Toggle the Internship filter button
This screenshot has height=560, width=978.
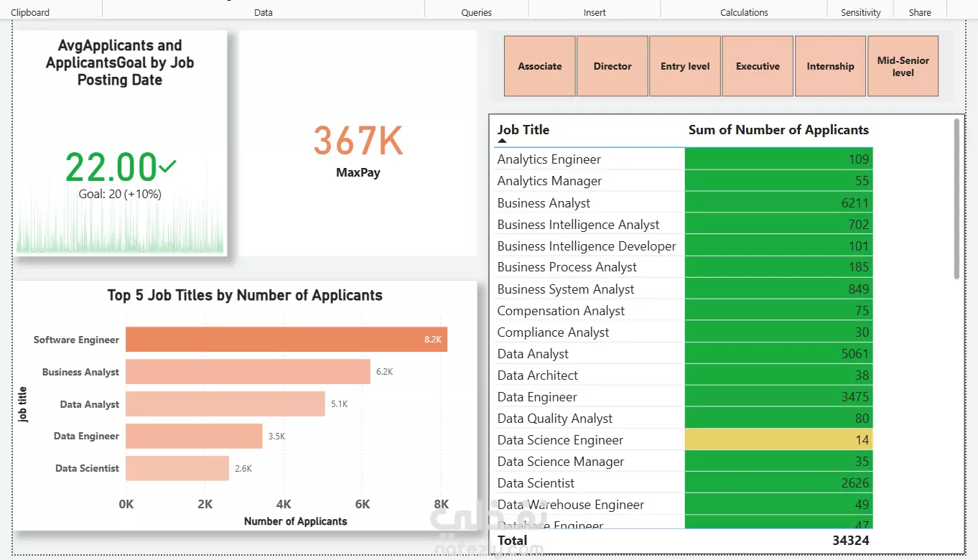tap(830, 66)
